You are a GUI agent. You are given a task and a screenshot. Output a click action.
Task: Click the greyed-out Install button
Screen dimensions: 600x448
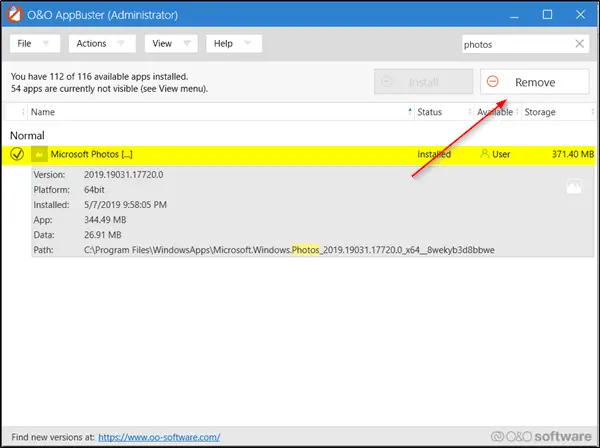point(423,82)
